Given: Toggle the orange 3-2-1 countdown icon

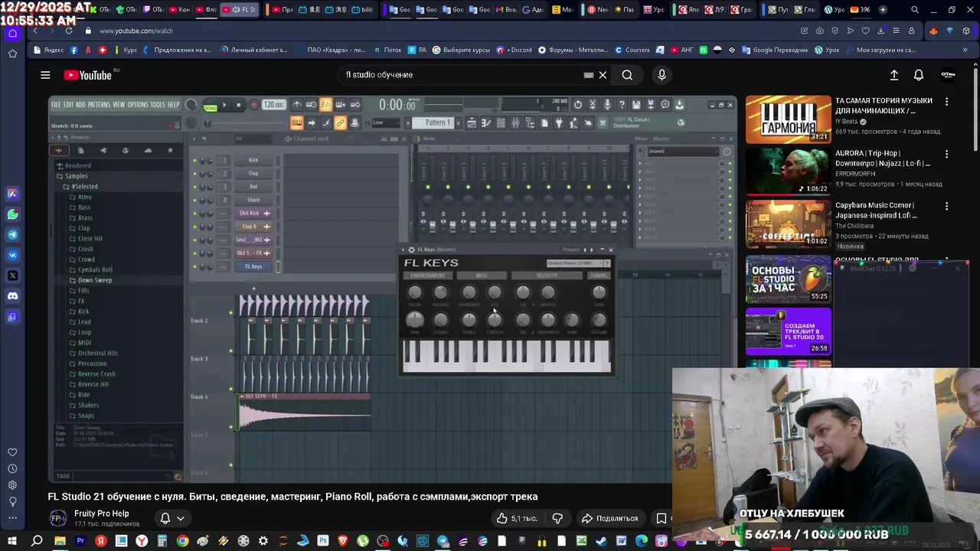Looking at the screenshot, I should tap(325, 105).
